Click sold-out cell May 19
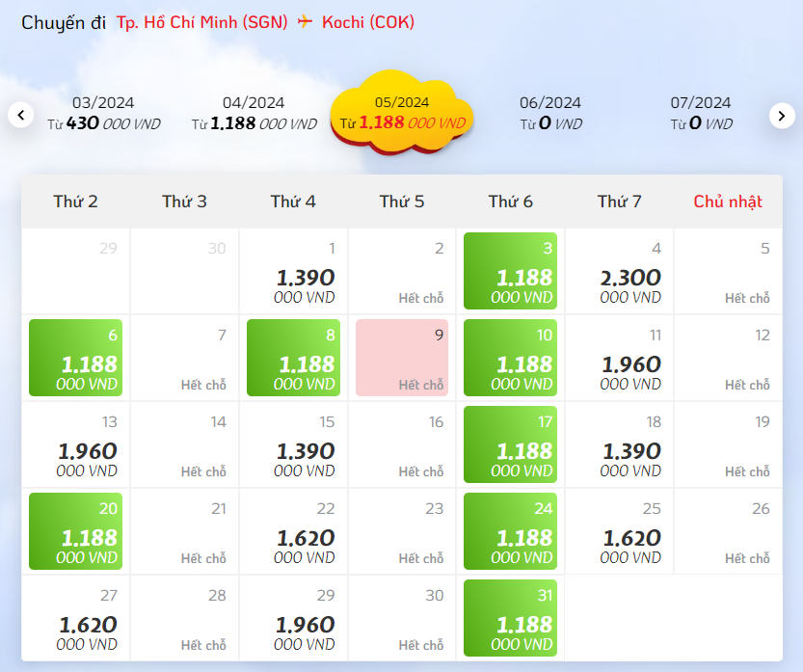Viewport: 803px width, 672px height. [728, 444]
